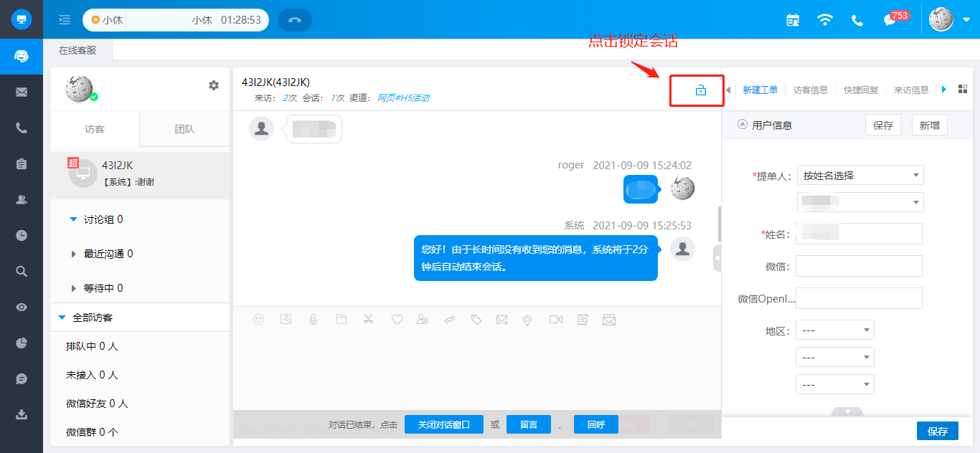Click the monitor logo at sidebar top
Viewport: 980px width, 453px height.
[22, 19]
